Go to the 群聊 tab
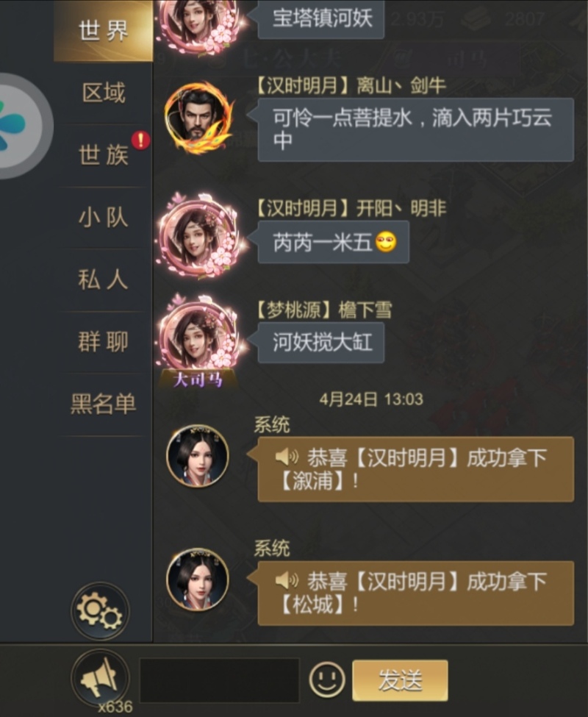 tap(103, 341)
